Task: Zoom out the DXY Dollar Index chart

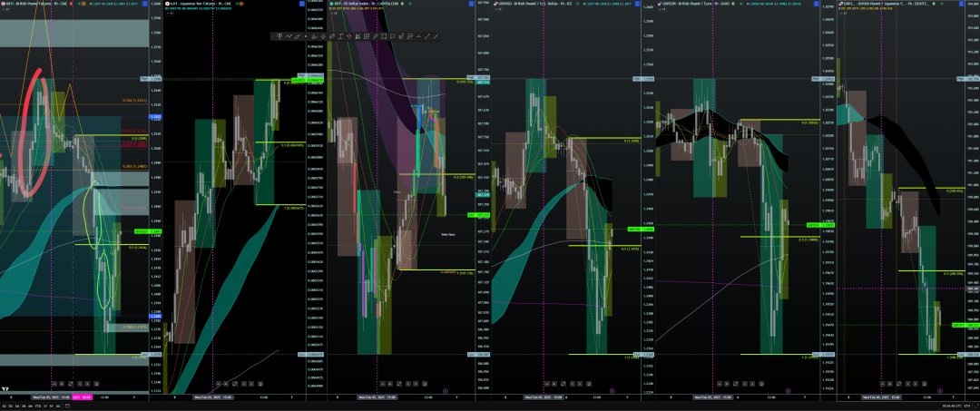Action: 383,384
